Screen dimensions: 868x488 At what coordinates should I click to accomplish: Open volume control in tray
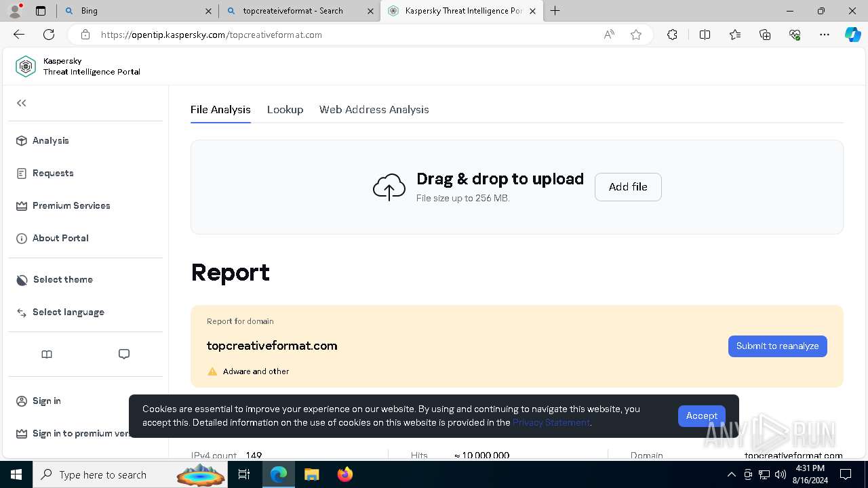click(x=781, y=474)
